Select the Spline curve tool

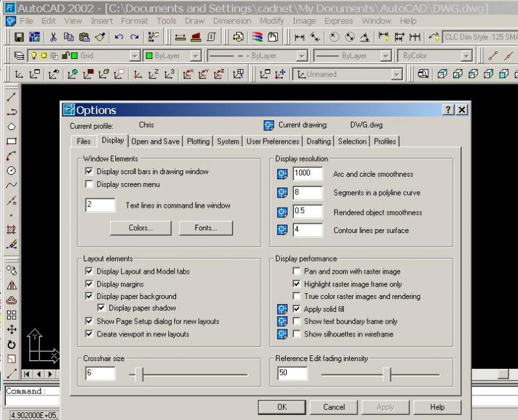(12, 185)
